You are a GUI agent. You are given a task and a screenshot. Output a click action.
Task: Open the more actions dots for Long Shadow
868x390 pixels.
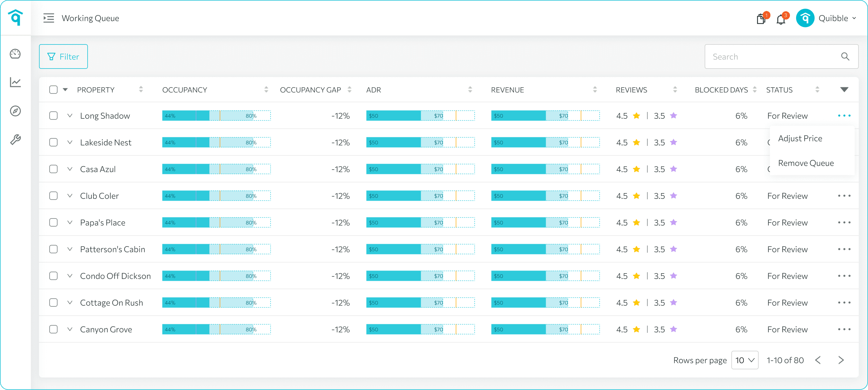[844, 116]
